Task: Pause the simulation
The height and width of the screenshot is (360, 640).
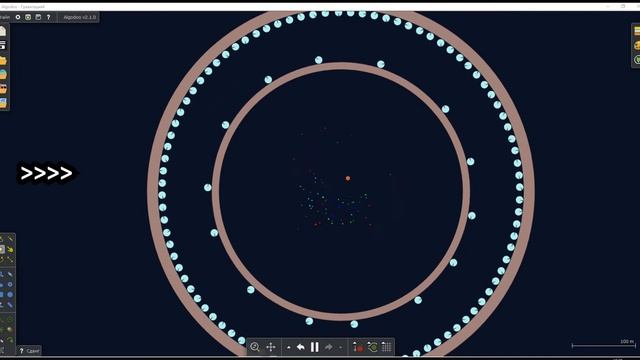Action: pos(315,347)
